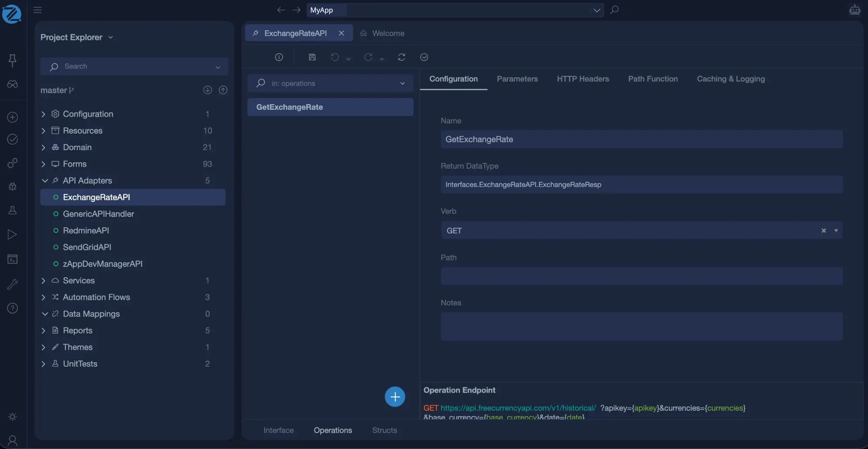Click the plus-circle icon in sidebar
The image size is (868, 449).
point(13,117)
